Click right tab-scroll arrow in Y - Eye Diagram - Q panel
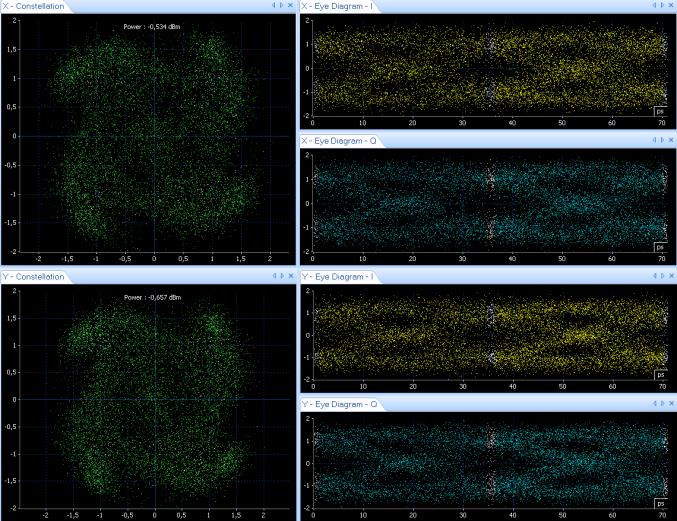 point(663,403)
